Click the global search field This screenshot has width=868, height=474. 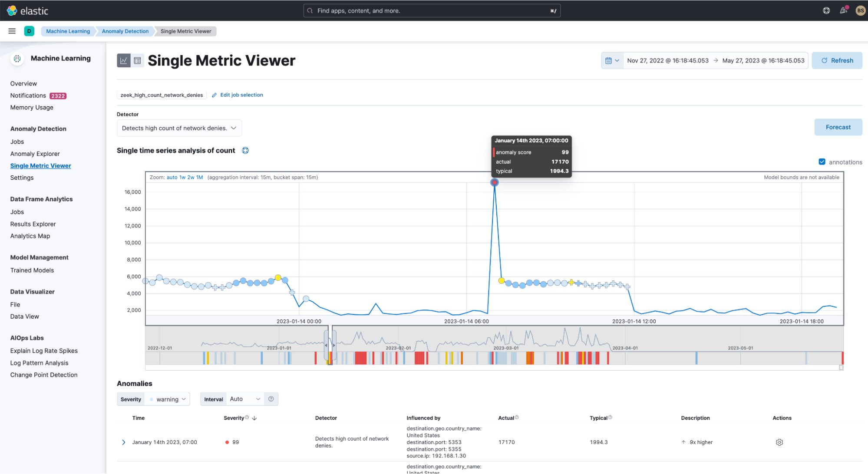432,11
